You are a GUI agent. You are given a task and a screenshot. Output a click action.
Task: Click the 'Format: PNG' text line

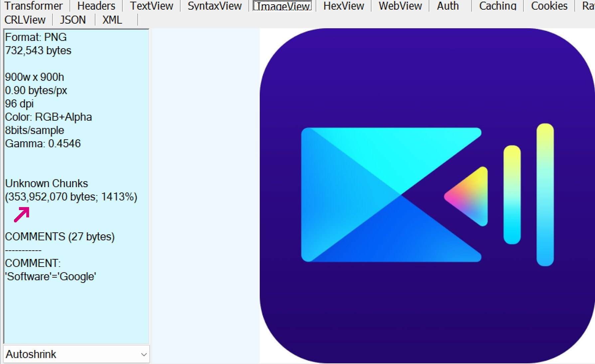click(36, 37)
